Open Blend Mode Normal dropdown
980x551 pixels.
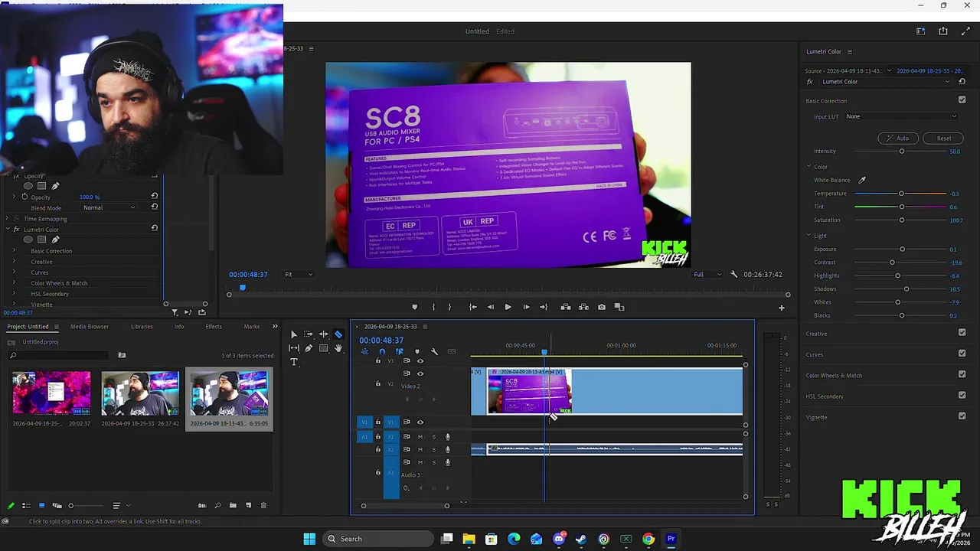109,207
